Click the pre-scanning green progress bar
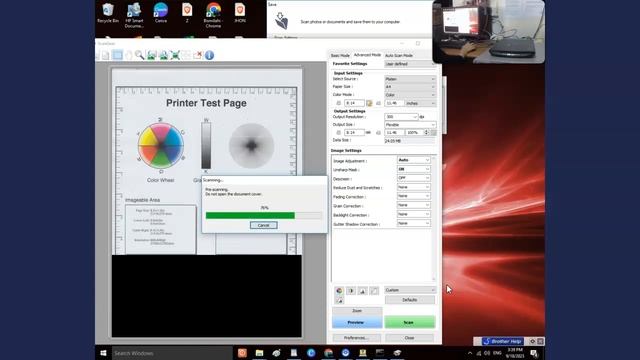The height and width of the screenshot is (360, 640). point(264,216)
